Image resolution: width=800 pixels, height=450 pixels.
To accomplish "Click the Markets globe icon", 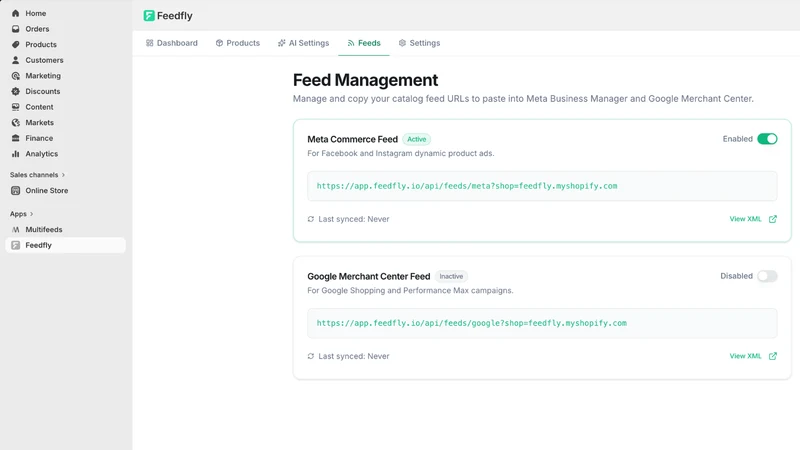I will [x=16, y=122].
